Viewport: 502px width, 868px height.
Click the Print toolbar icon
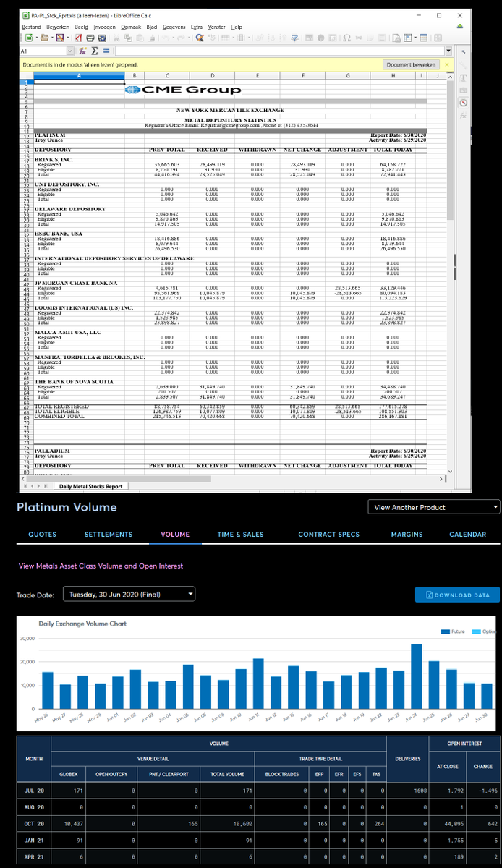pyautogui.click(x=90, y=38)
